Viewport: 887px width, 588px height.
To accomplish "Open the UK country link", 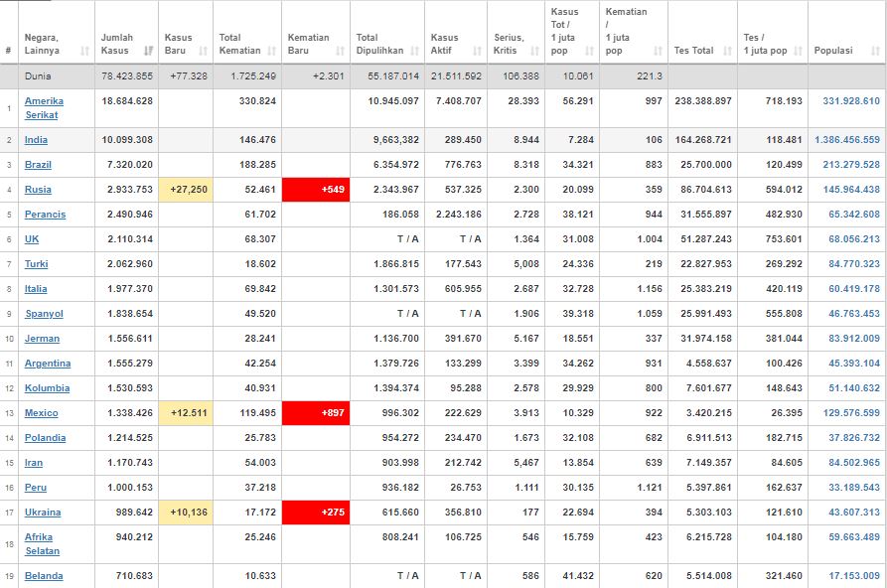I will click(32, 239).
